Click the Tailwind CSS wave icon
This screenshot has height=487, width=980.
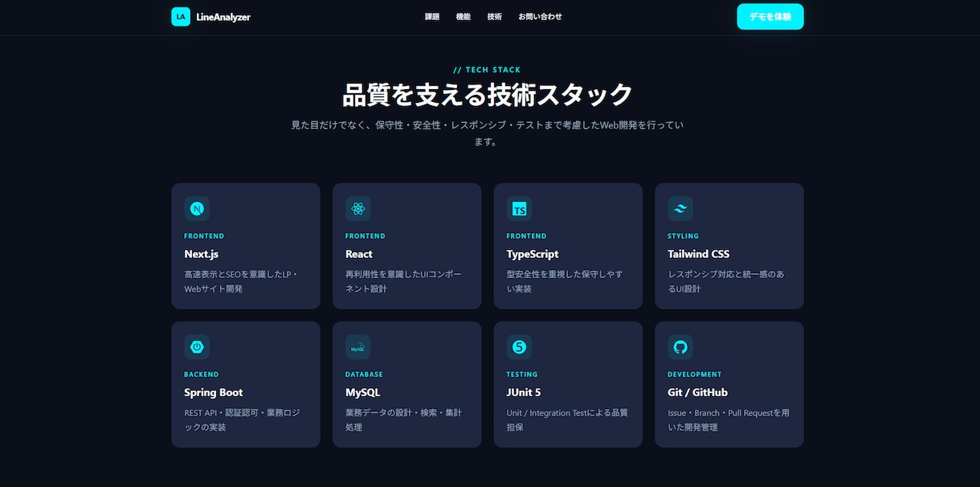(680, 209)
